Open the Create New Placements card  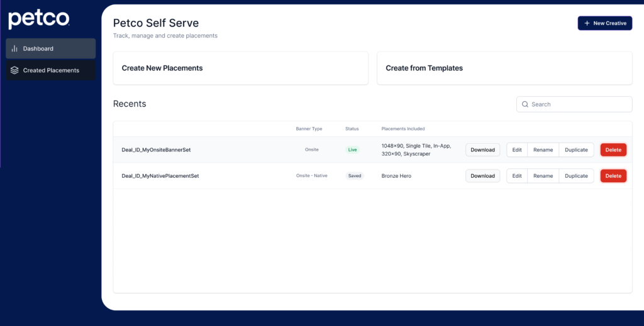point(240,68)
